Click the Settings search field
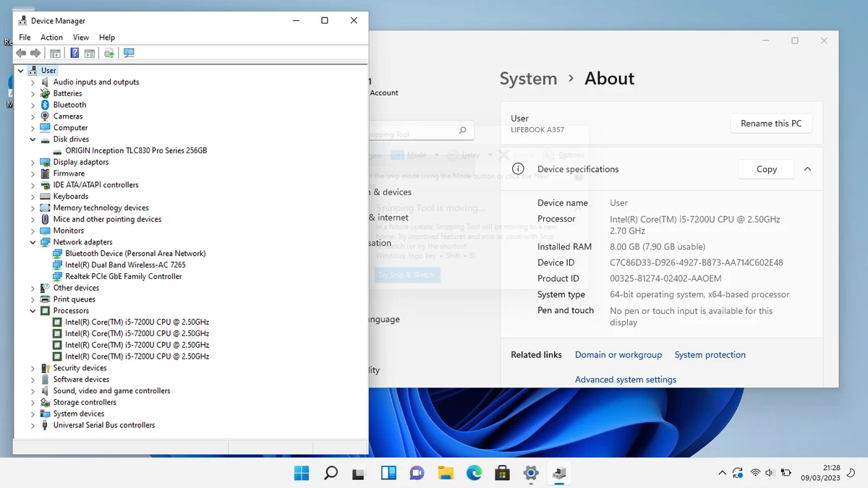Image resolution: width=868 pixels, height=488 pixels. click(x=421, y=131)
